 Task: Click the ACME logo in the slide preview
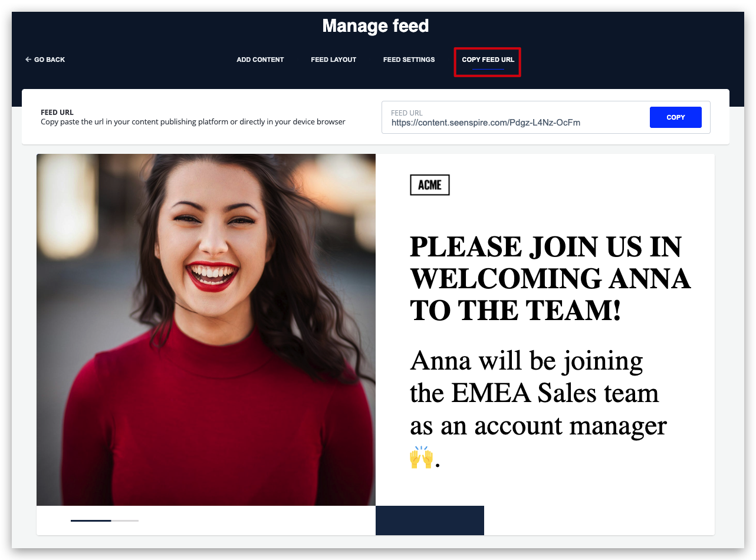430,185
